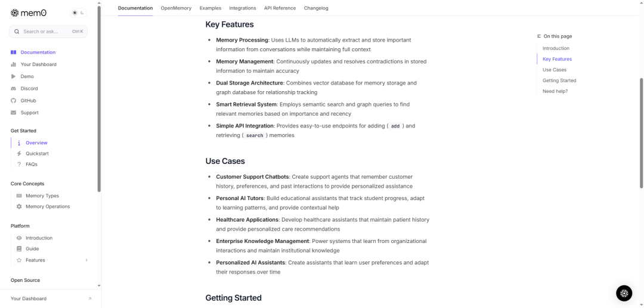Click the mem0 logo

click(29, 13)
